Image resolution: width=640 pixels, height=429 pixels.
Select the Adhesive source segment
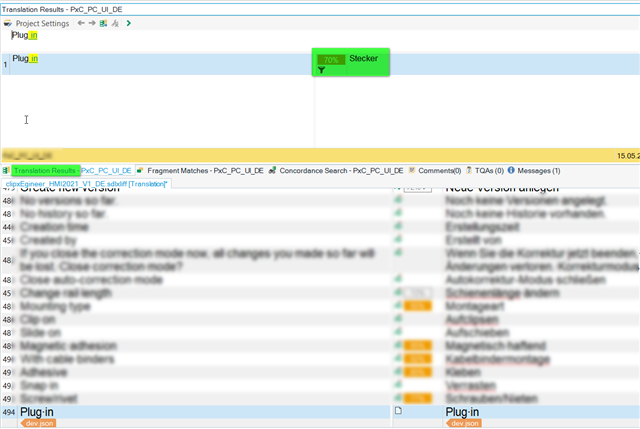click(x=44, y=372)
